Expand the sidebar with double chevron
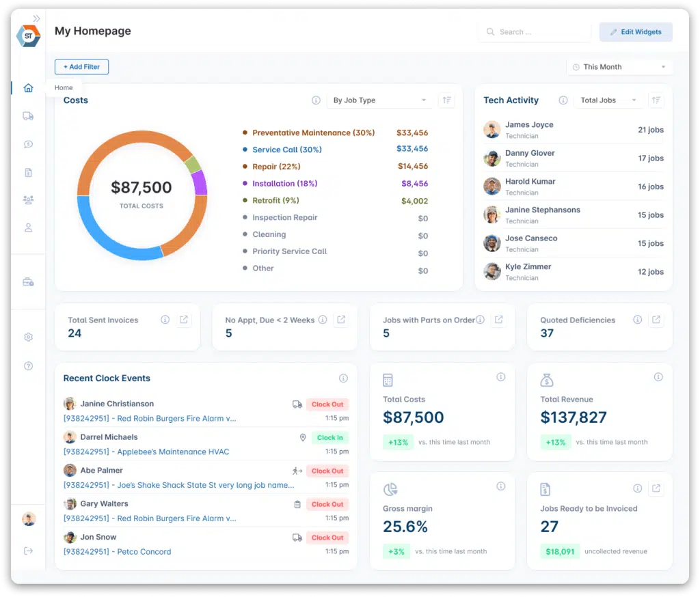Image resolution: width=700 pixels, height=597 pixels. coord(36,18)
